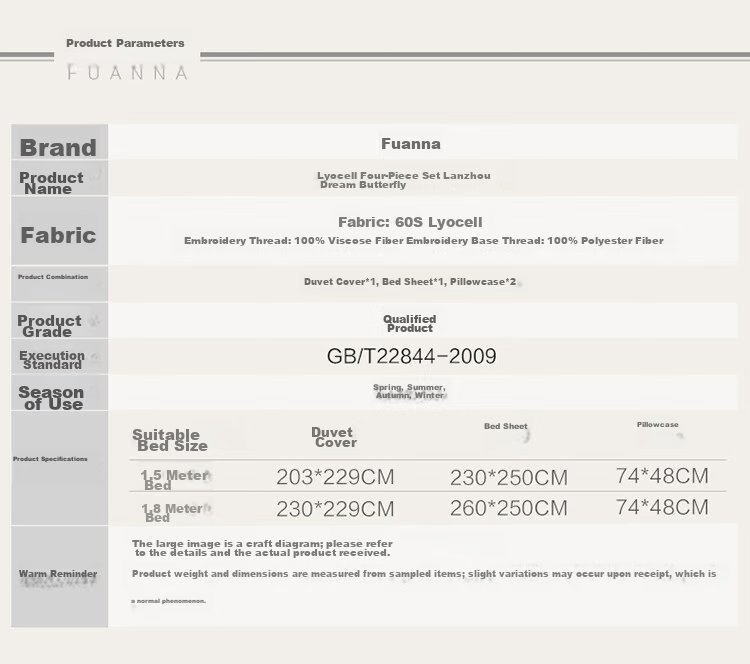Viewport: 750px width, 664px height.
Task: Select 'Duvet Cover*1, Bed Sheet*1, Pillowcase*2' text
Action: [x=410, y=282]
